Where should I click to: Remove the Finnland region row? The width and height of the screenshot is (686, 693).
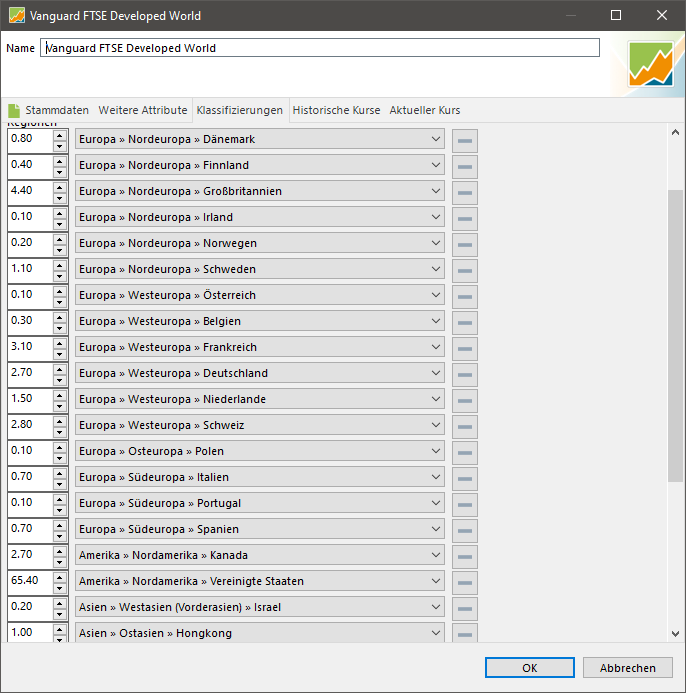tap(465, 167)
